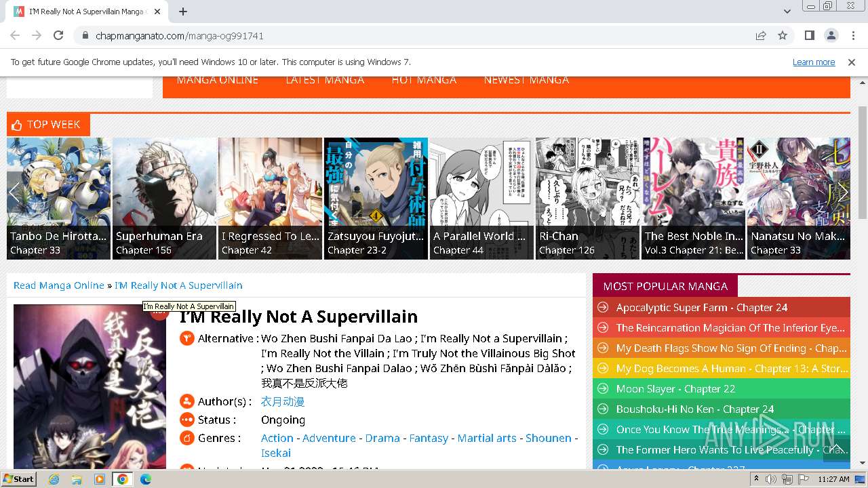Open Nanatsu No Mak... cover
Viewport: 868px width, 488px height.
[x=799, y=198]
